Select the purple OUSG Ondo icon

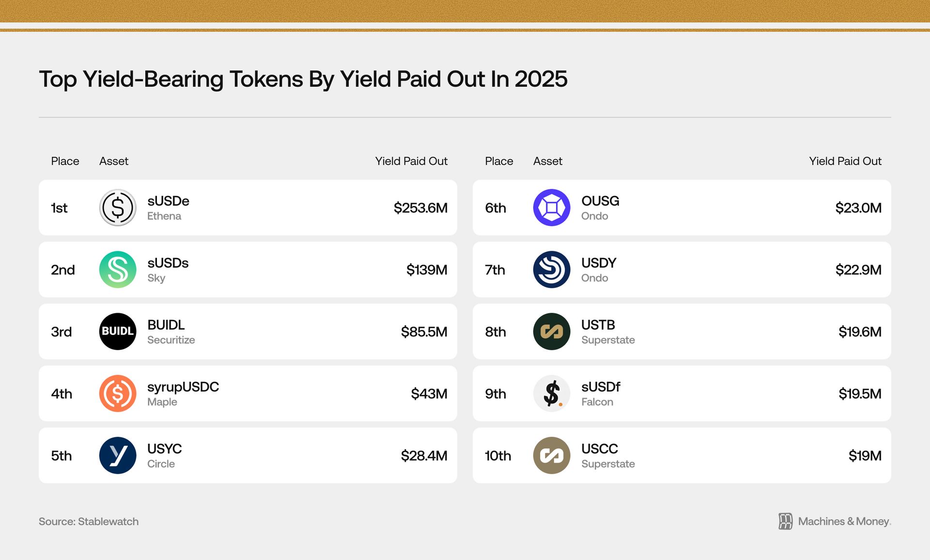pyautogui.click(x=552, y=208)
